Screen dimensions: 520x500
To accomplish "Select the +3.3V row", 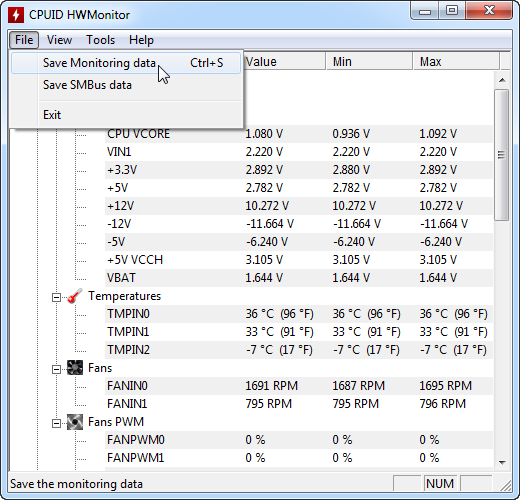I will pos(299,170).
